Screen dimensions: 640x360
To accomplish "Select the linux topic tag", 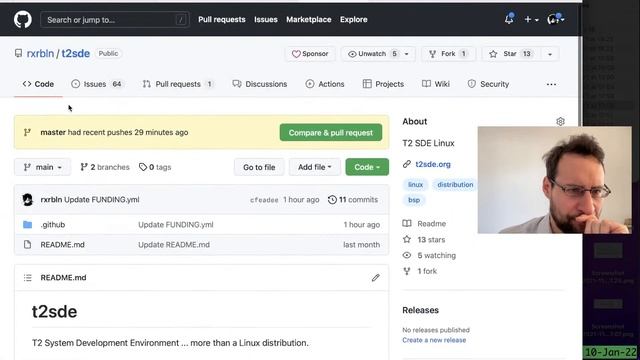I will pos(416,184).
